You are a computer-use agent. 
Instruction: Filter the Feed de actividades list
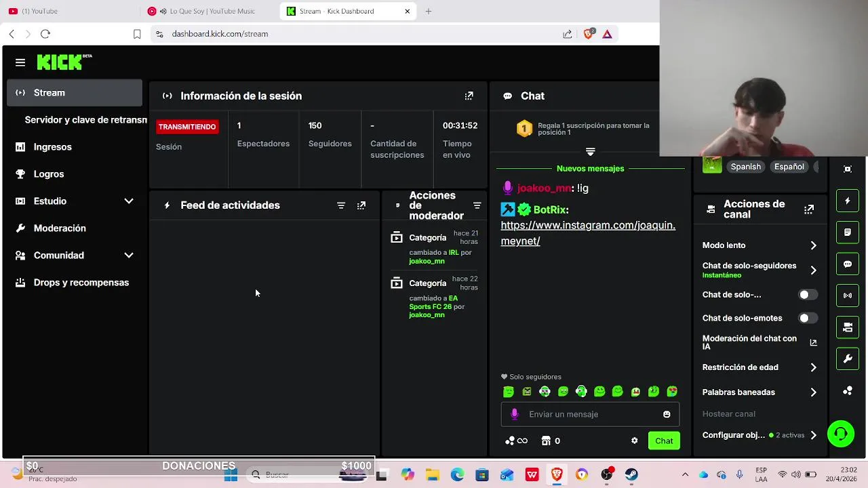click(341, 205)
